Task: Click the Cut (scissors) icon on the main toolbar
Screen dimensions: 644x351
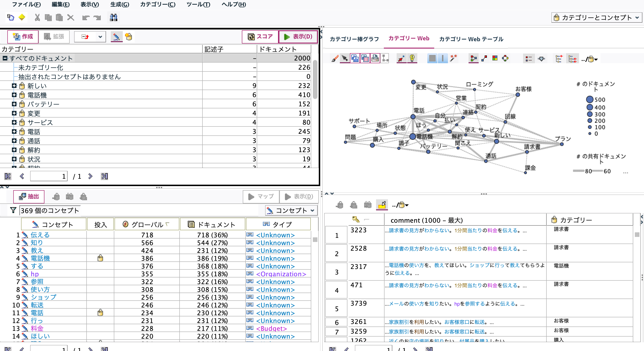Action: [x=37, y=17]
